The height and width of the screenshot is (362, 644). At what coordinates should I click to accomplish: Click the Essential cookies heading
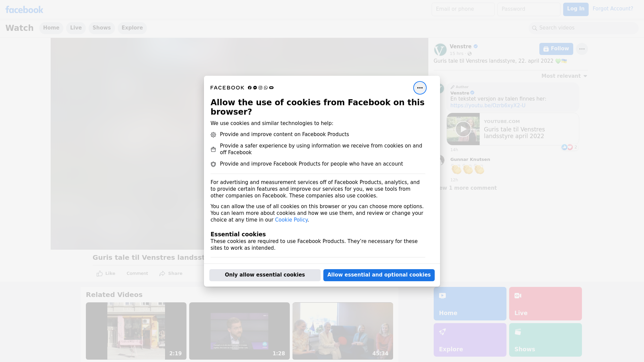tap(238, 234)
